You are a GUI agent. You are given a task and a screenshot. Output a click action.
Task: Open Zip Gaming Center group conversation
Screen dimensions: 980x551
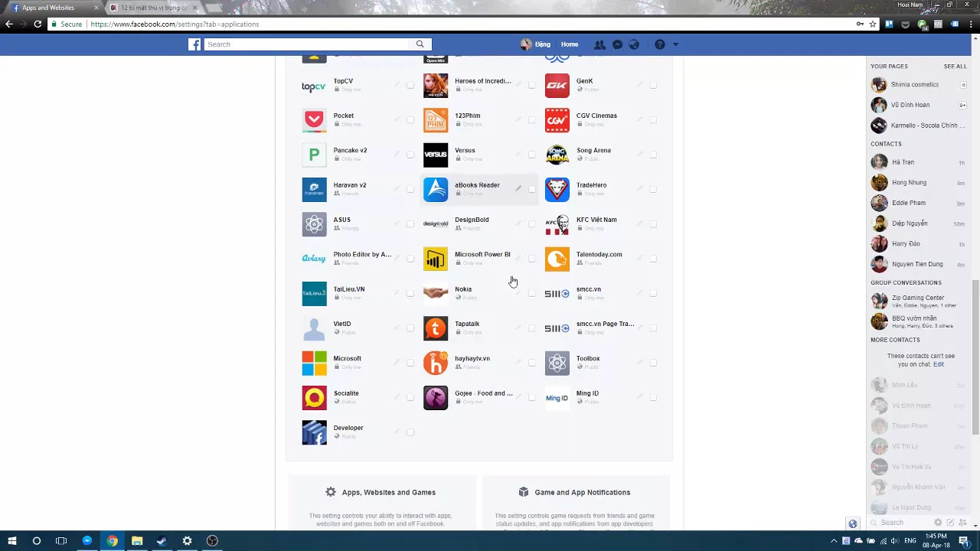coord(919,301)
